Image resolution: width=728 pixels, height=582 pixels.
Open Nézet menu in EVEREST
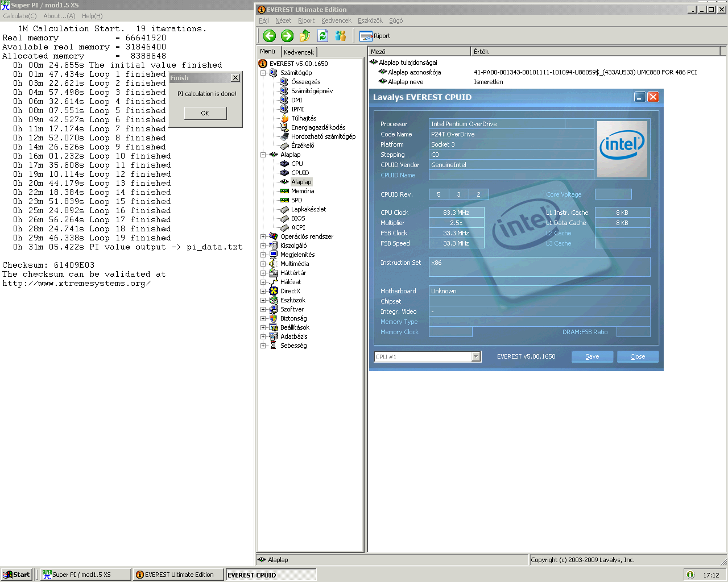283,20
